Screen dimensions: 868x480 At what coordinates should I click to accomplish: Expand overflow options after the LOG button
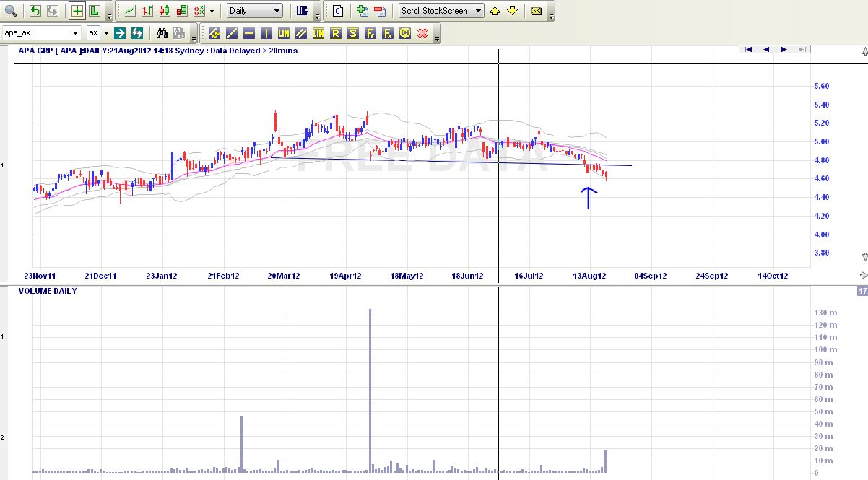(x=317, y=12)
